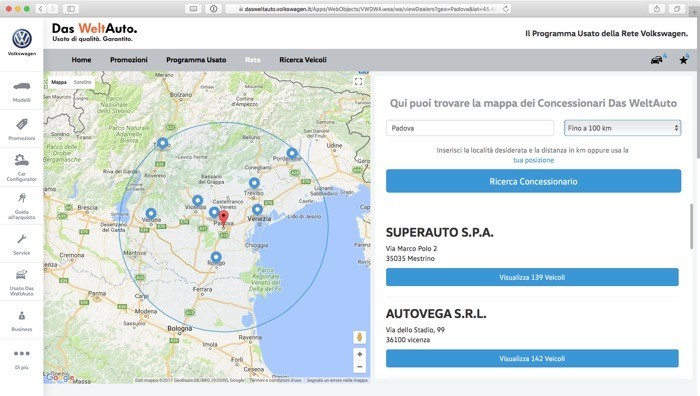
Task: Expand the 'Di più' more options menu
Action: [x=21, y=354]
